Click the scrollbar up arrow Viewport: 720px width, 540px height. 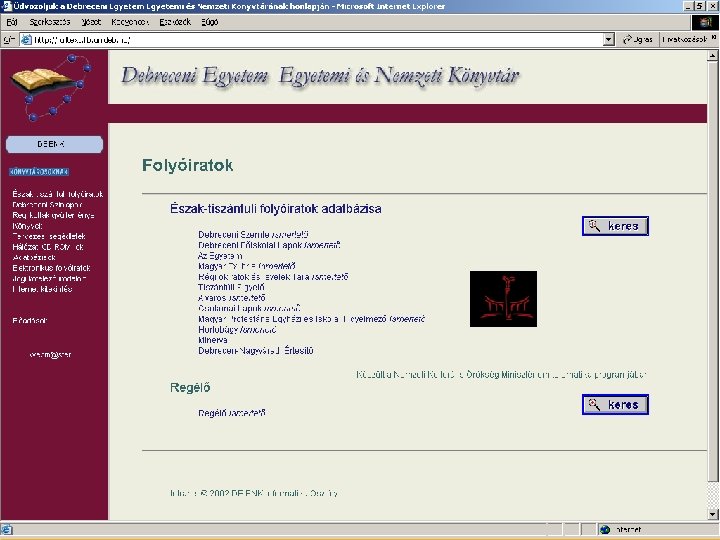pos(713,56)
